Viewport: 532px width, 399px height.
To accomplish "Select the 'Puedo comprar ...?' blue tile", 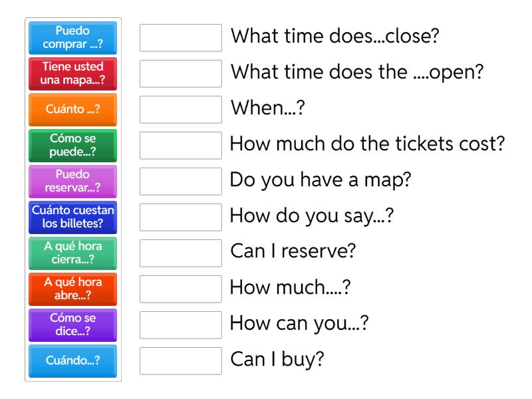I will pyautogui.click(x=73, y=38).
